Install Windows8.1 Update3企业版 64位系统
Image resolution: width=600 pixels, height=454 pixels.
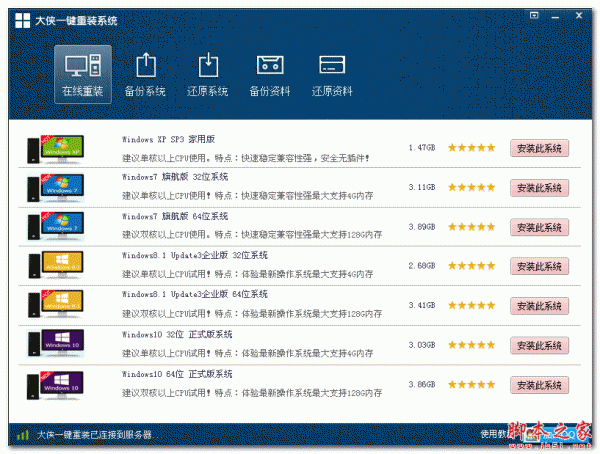click(x=539, y=306)
